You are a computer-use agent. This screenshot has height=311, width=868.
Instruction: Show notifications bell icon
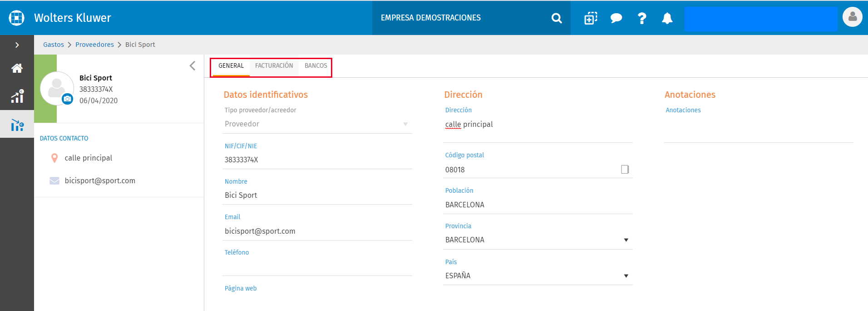click(667, 18)
